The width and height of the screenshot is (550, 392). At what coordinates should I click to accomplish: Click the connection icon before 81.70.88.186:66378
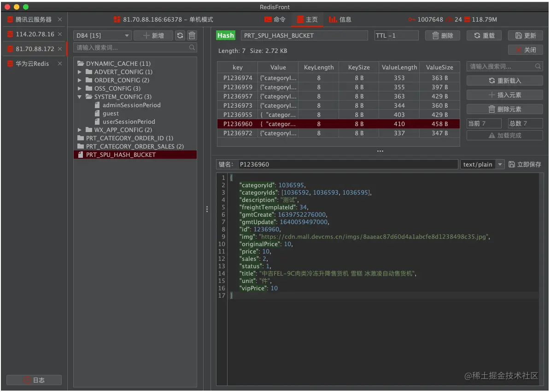117,19
